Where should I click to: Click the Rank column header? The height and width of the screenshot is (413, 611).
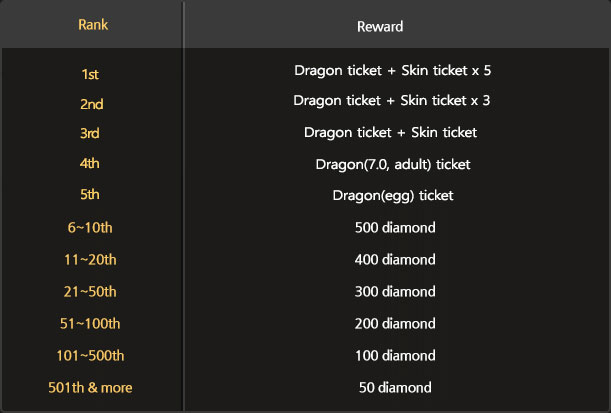pos(91,24)
